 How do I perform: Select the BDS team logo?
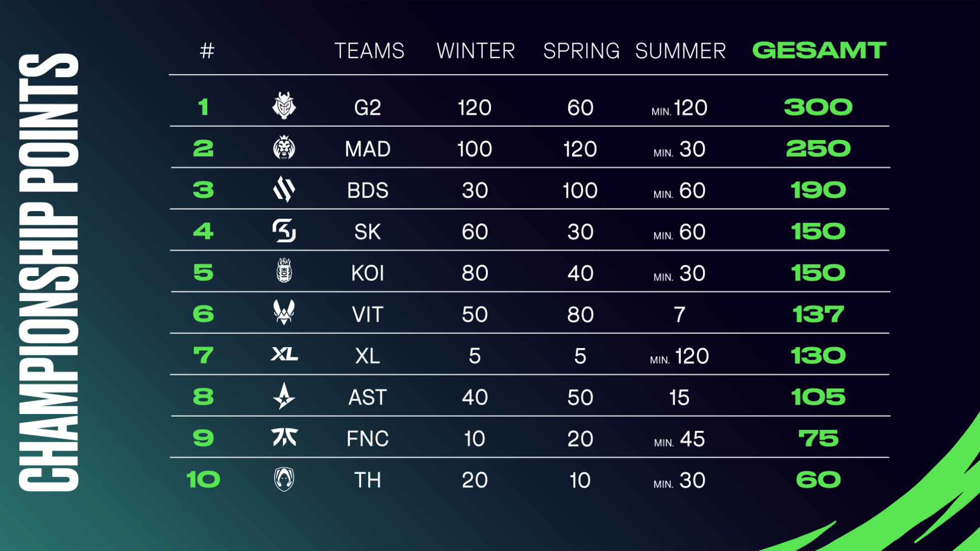coord(284,189)
